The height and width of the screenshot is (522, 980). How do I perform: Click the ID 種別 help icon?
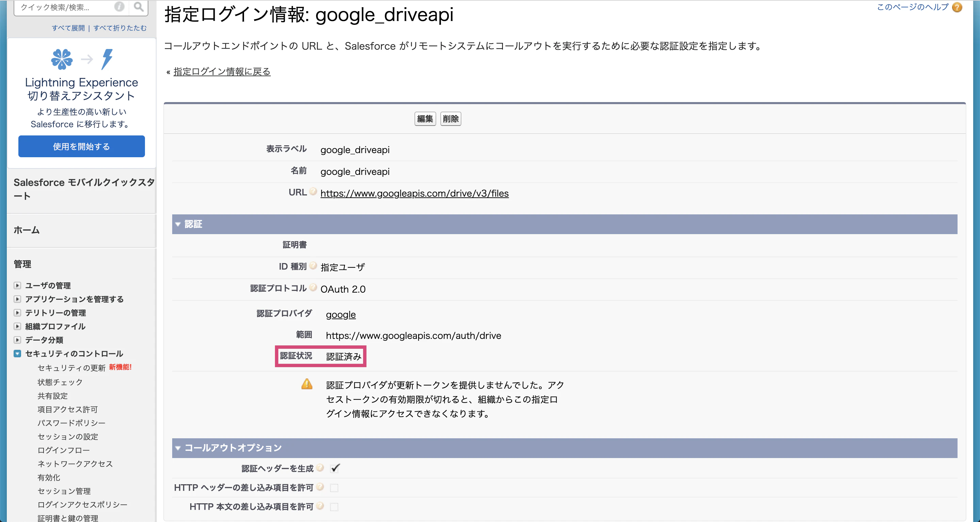point(313,265)
